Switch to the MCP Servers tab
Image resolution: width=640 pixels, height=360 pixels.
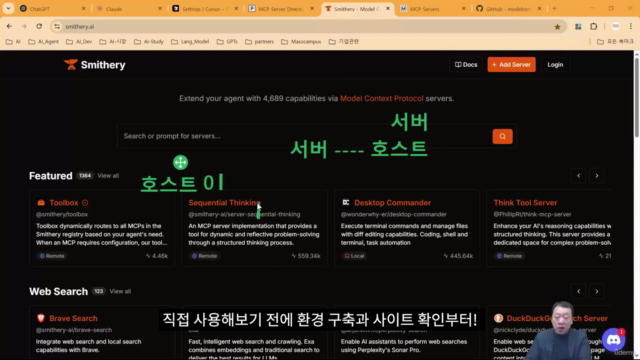click(432, 9)
